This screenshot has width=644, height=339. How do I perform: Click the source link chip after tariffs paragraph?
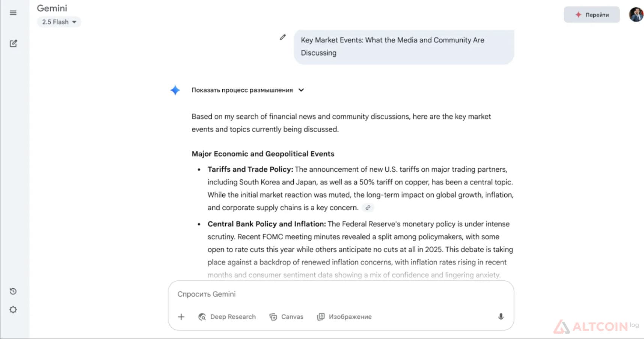368,207
